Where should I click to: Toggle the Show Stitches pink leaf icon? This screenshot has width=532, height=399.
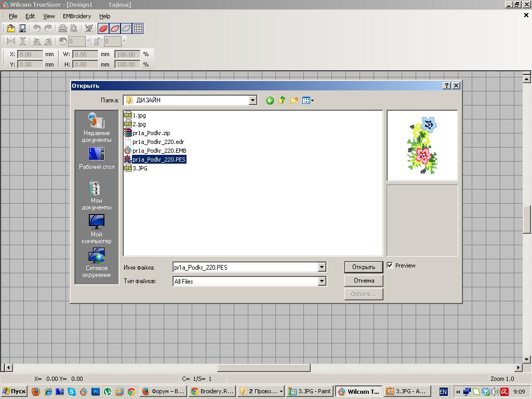(x=115, y=29)
